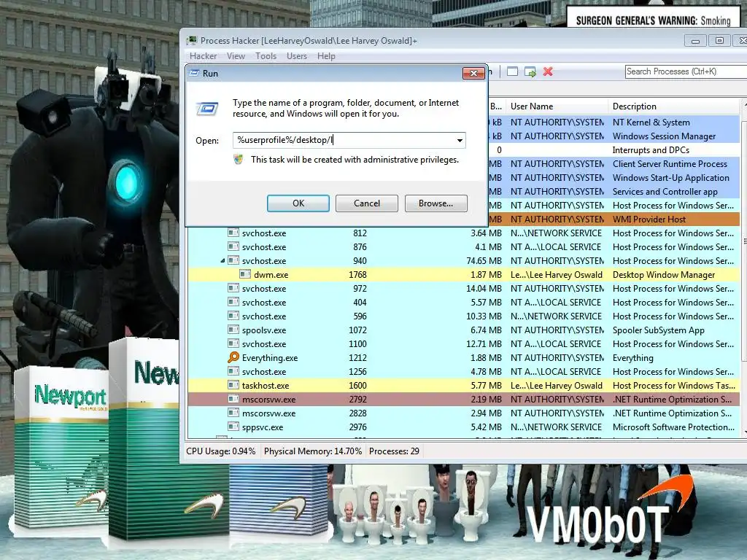Screen dimensions: 747x560
Task: Click the Process Hacker title bar icon
Action: point(192,41)
